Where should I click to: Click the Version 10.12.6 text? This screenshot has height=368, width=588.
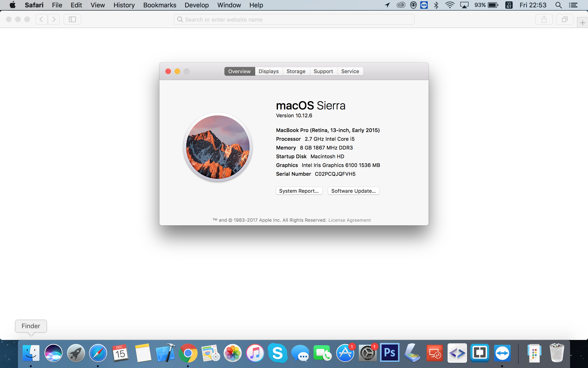[x=294, y=116]
